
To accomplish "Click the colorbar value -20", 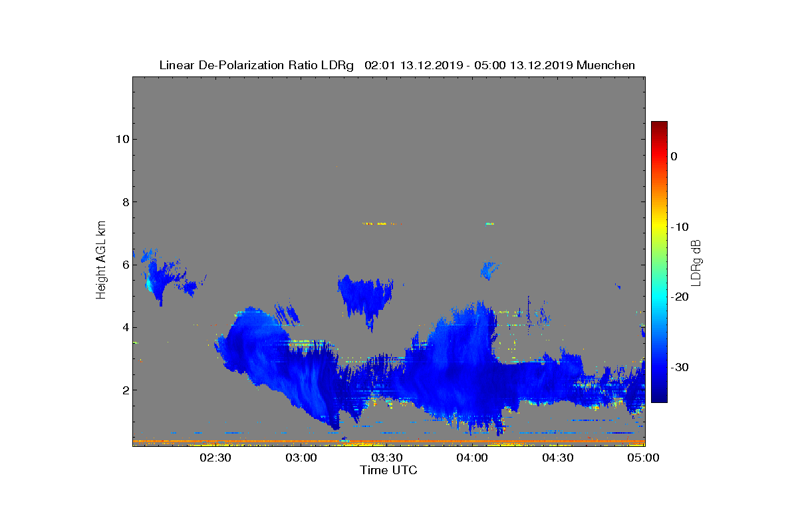I will click(679, 297).
